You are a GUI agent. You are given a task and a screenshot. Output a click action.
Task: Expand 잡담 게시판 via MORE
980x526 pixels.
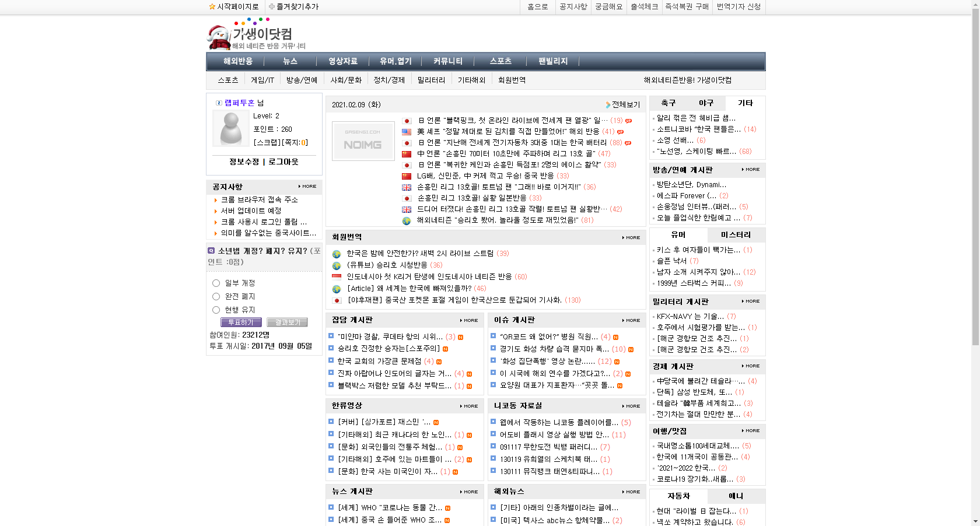tap(469, 320)
